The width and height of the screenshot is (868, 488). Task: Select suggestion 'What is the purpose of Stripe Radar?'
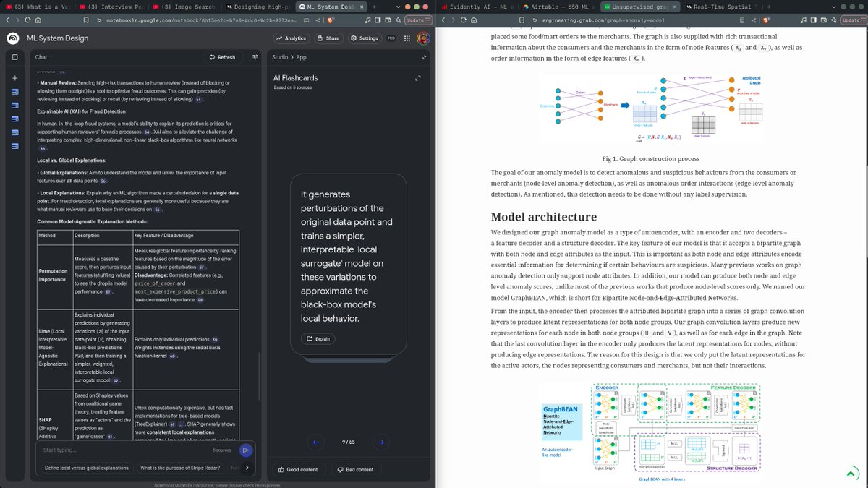180,468
